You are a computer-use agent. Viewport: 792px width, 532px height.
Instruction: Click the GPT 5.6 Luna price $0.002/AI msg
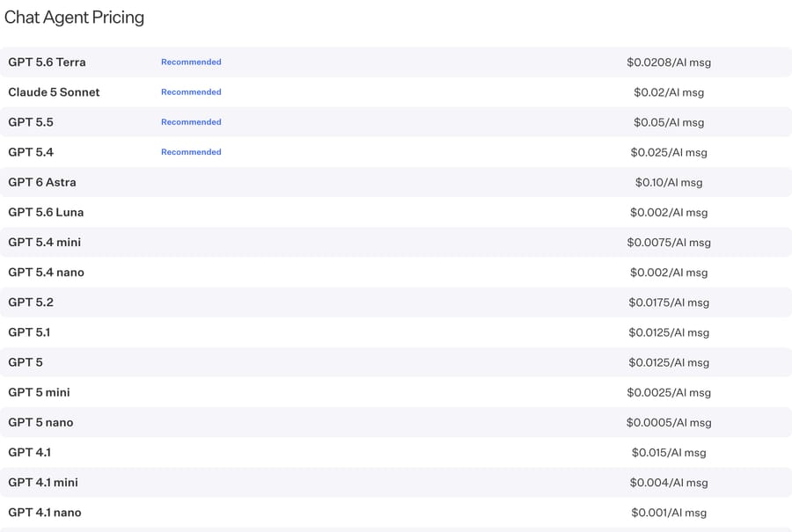(669, 213)
